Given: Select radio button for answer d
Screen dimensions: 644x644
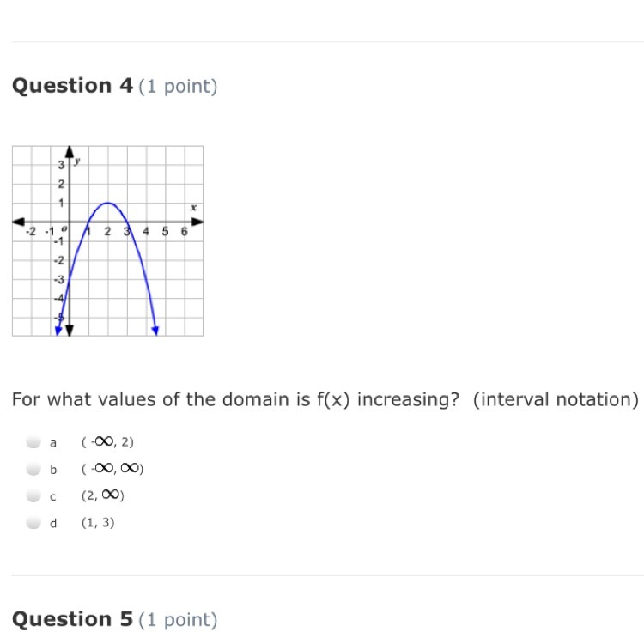Looking at the screenshot, I should coord(33,522).
